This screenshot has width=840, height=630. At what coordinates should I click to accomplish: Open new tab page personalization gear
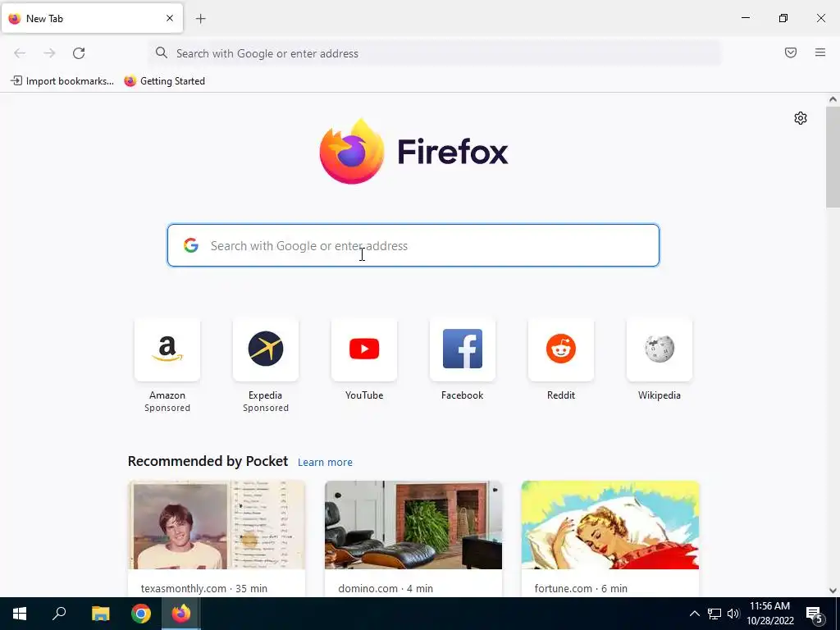[x=801, y=118]
